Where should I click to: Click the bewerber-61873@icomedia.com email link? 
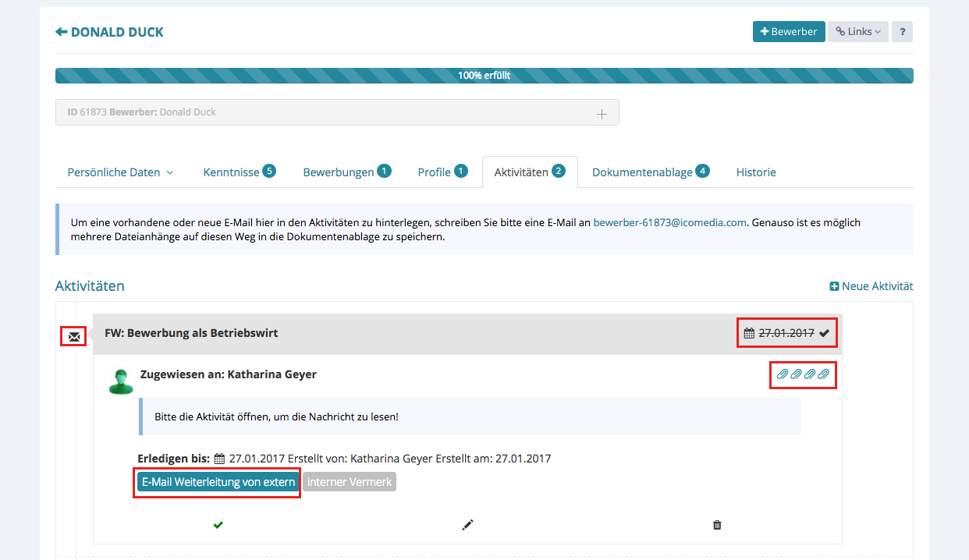pos(669,222)
